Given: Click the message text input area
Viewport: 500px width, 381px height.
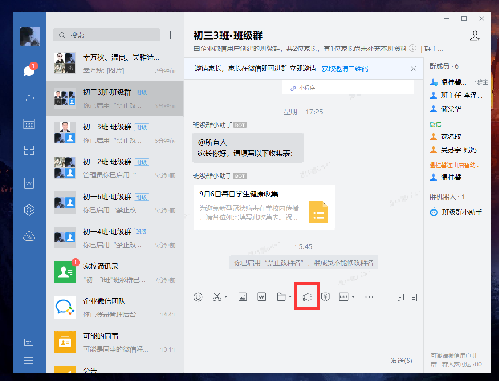Looking at the screenshot, I should (x=303, y=328).
